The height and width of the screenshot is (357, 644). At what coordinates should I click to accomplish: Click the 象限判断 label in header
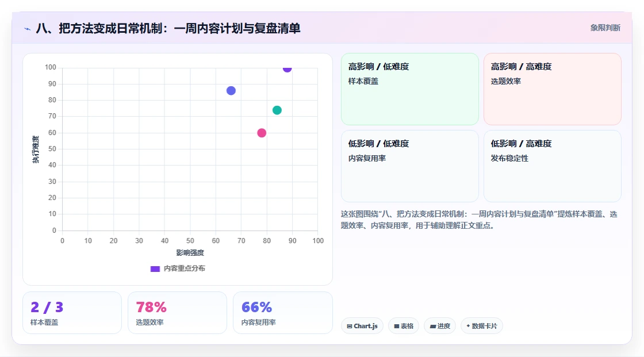pos(605,28)
